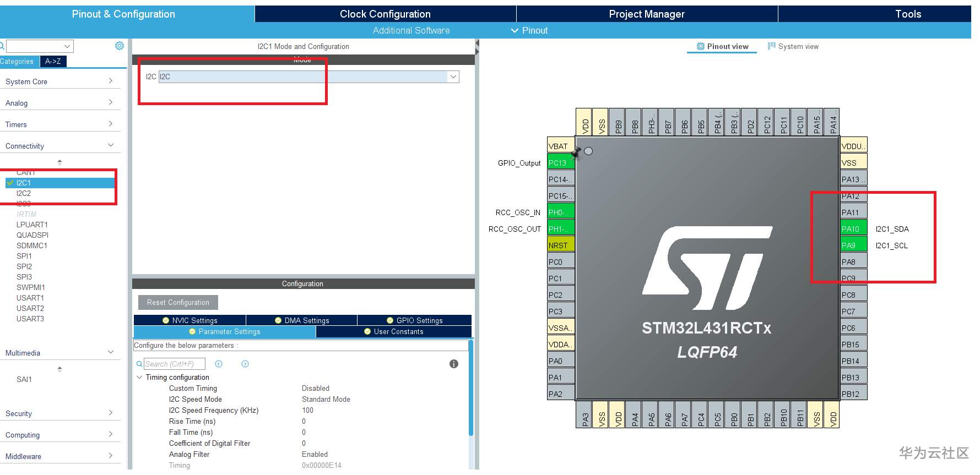Click the I2C Speed Mode value

[x=326, y=400]
